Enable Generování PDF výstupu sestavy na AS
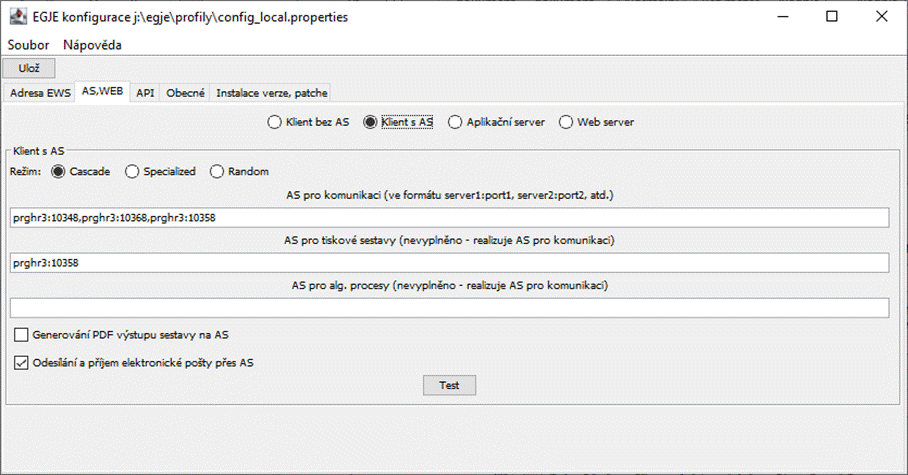 22,334
